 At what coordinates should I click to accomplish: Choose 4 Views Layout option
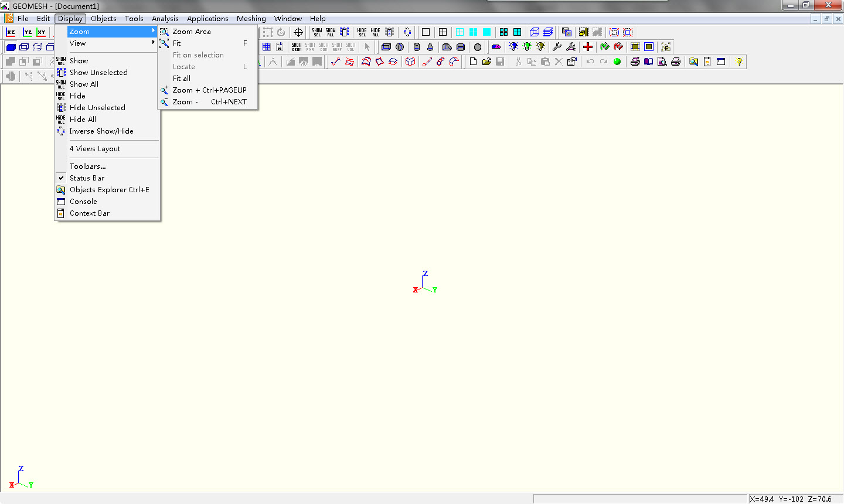pos(107,149)
